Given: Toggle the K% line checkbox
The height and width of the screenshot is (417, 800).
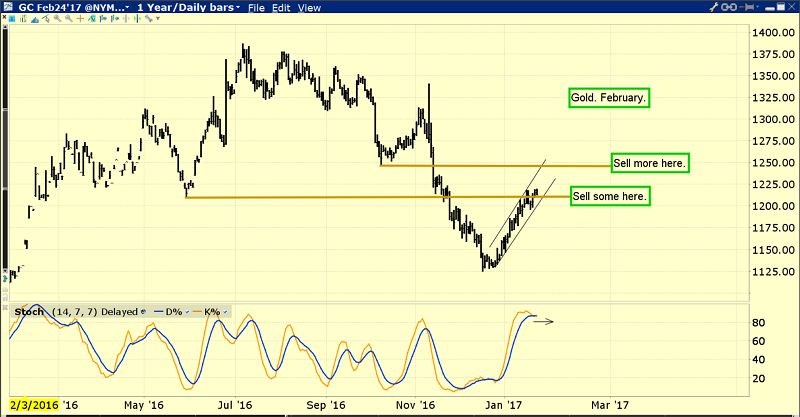Looking at the screenshot, I should pyautogui.click(x=227, y=311).
